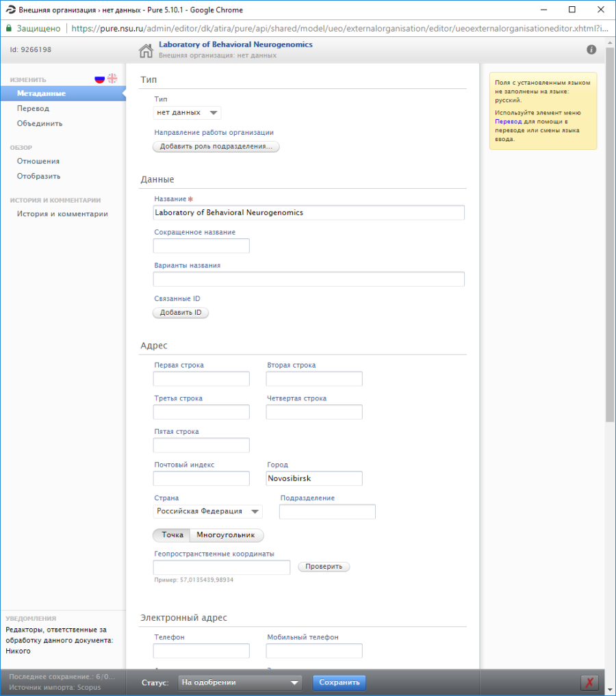Select the Точка coordinate mode

click(172, 535)
